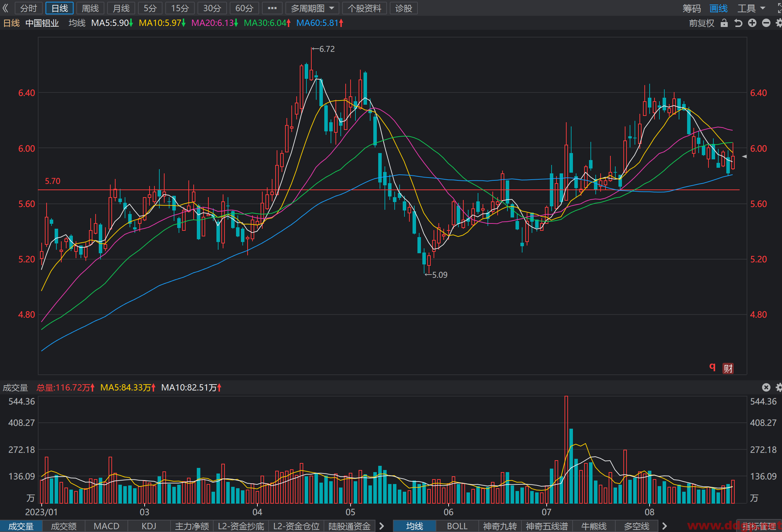This screenshot has width=782, height=532.
Task: Select 多空线 overlay tab
Action: [637, 526]
